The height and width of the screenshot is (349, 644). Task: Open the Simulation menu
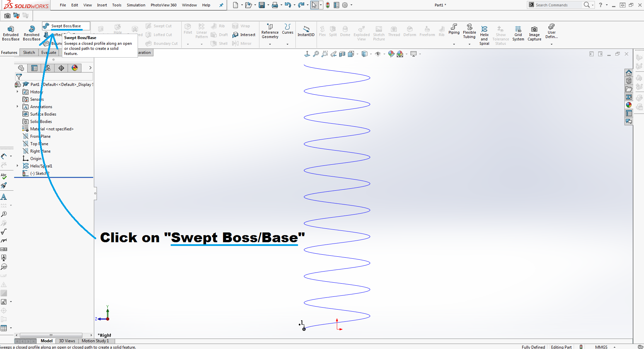(136, 5)
